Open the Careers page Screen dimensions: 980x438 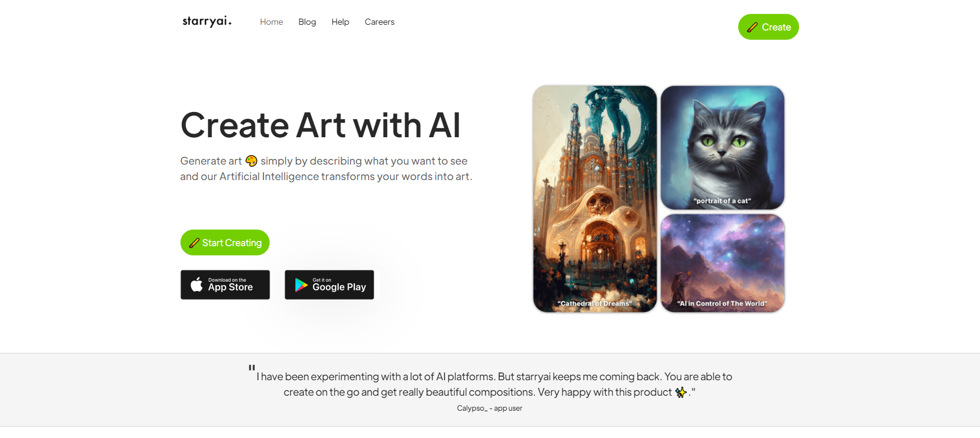[x=379, y=22]
